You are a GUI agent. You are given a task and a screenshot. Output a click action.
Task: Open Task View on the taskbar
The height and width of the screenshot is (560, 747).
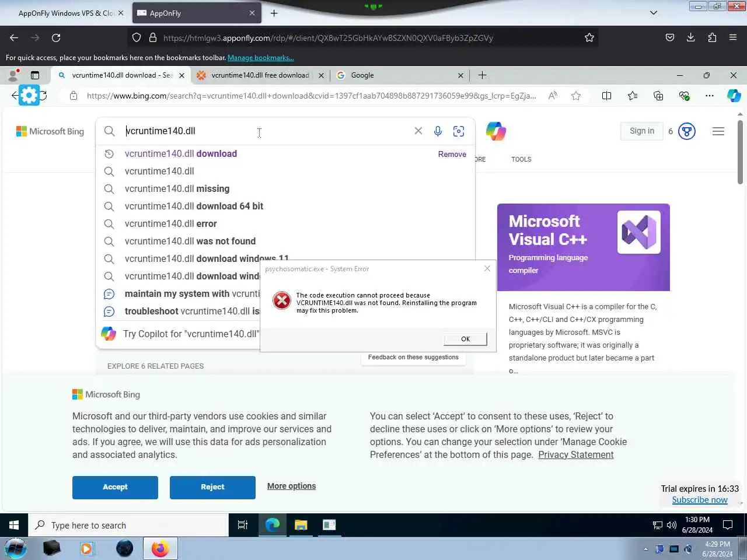243,525
